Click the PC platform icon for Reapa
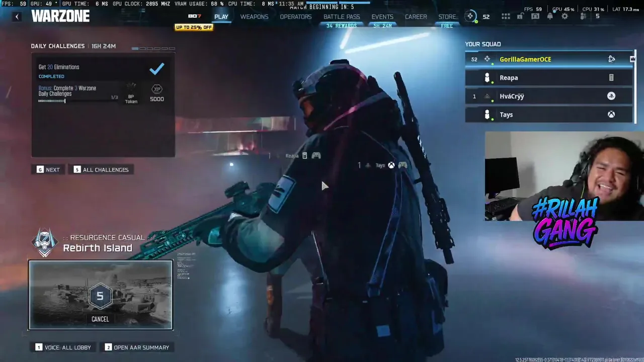 click(x=611, y=78)
